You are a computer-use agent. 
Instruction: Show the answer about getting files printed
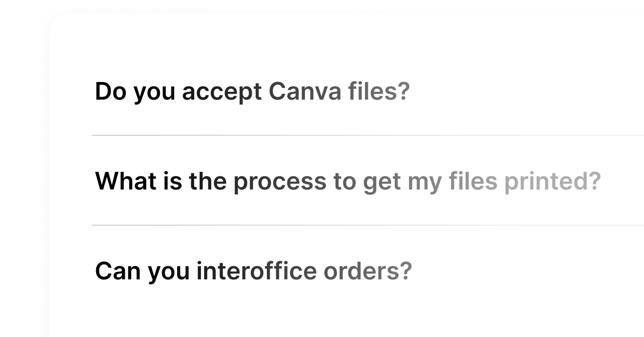coord(347,182)
